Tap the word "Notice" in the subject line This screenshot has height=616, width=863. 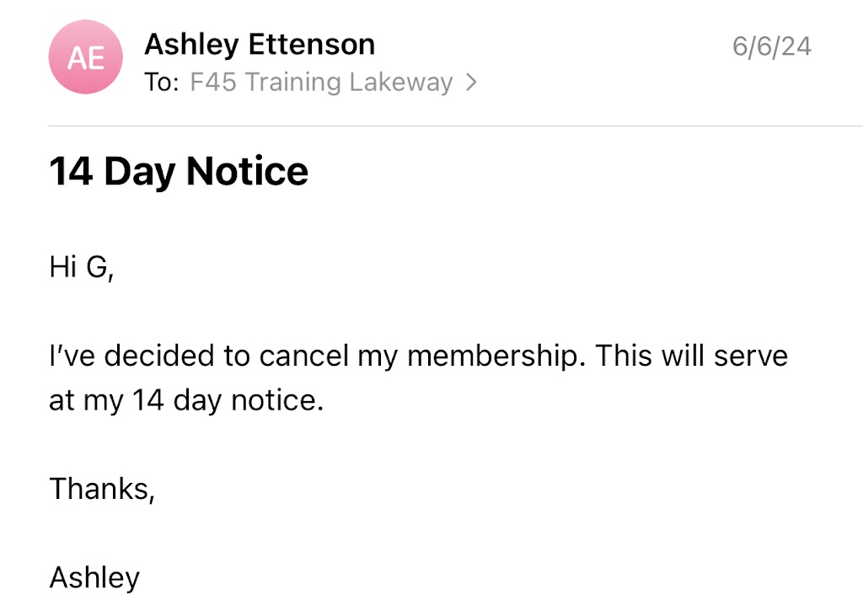click(x=247, y=171)
